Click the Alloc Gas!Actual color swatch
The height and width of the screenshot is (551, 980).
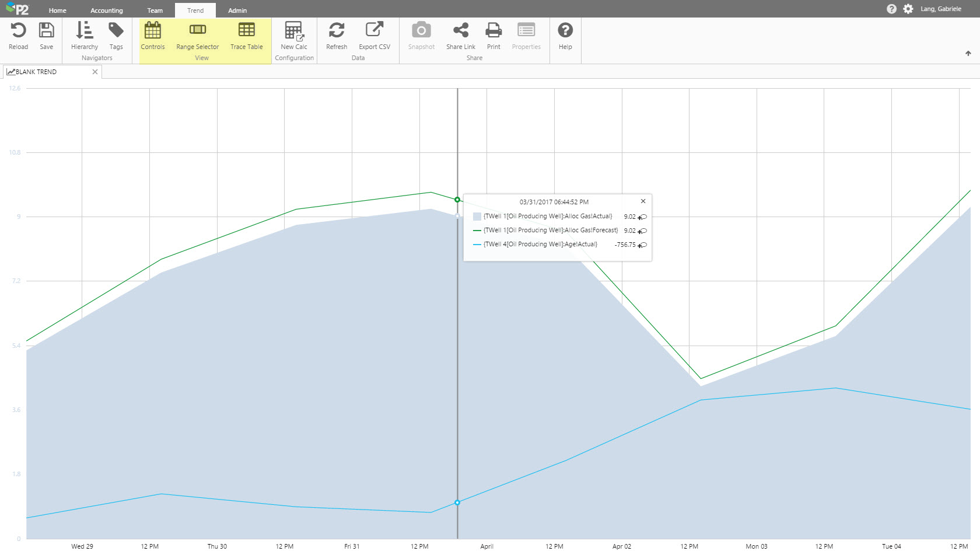[477, 217]
